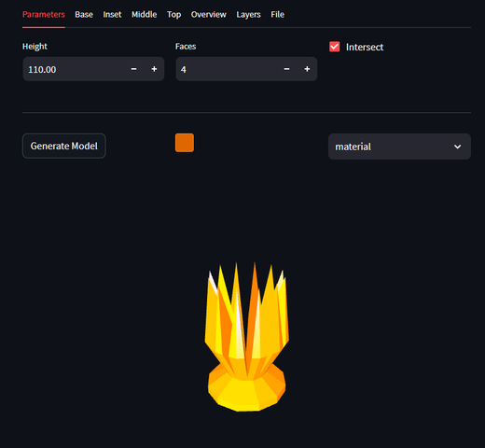Focus the Height input field
The width and height of the screenshot is (485, 448).
(x=74, y=69)
